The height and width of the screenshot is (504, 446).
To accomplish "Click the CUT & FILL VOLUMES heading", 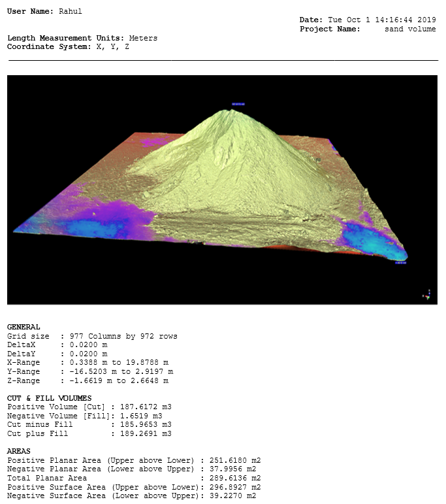I will point(49,398).
